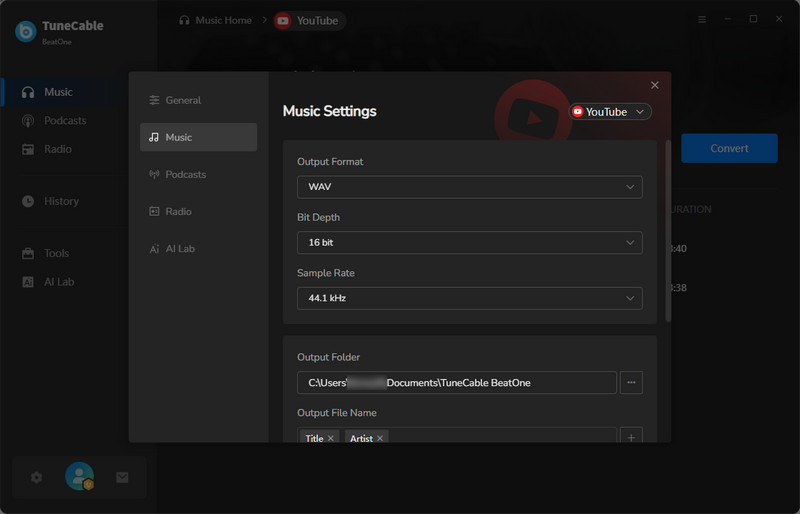Click the General tab sliders icon
Screen dimensions: 800x514
[154, 100]
